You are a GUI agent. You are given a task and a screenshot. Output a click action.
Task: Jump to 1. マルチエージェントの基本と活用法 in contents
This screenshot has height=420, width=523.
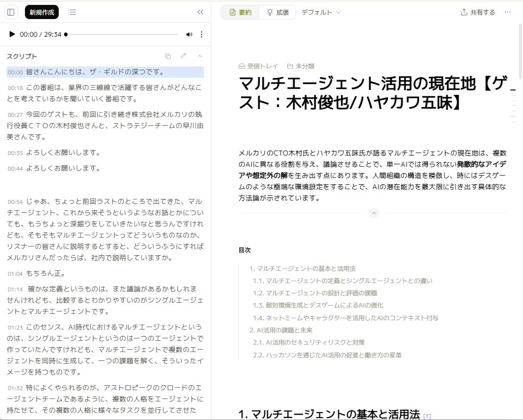click(302, 268)
